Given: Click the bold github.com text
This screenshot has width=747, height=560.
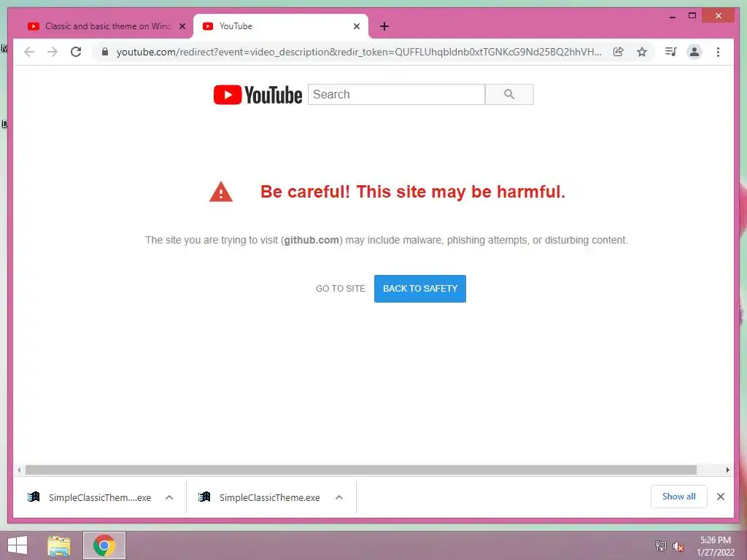Looking at the screenshot, I should (311, 240).
